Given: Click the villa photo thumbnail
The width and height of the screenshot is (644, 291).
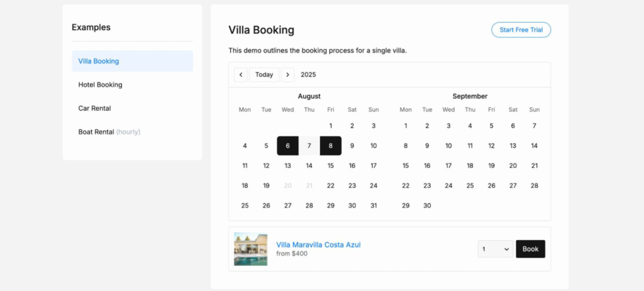Looking at the screenshot, I should (250, 249).
